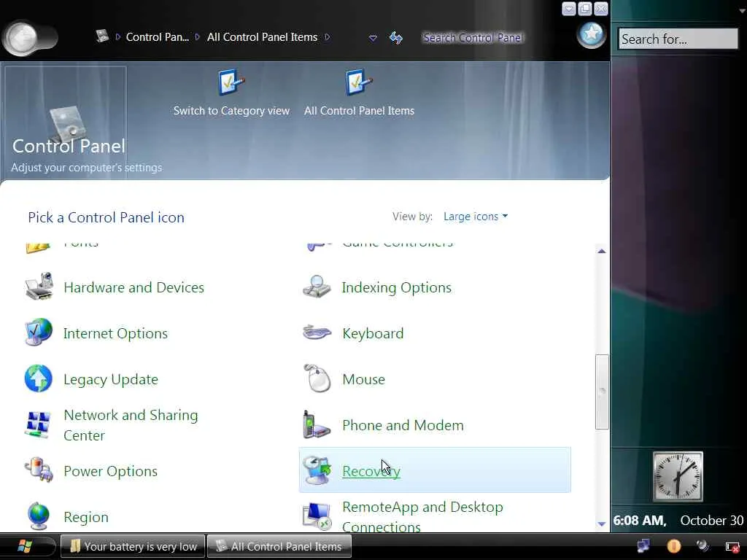Click the Switch to Category view icon
This screenshot has height=560, width=747.
pyautogui.click(x=231, y=82)
